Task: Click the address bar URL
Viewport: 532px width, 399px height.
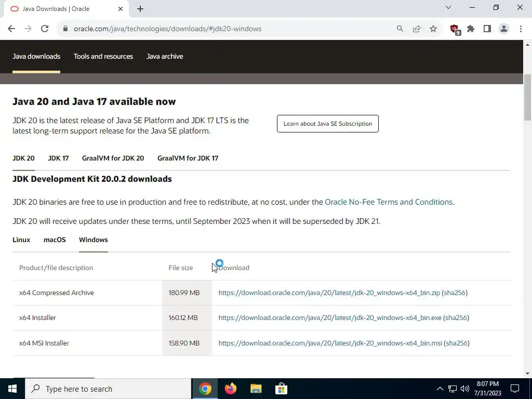Action: (x=168, y=29)
